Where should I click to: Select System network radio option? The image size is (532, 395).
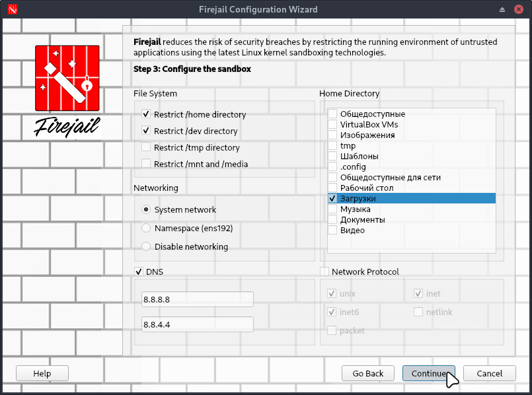(146, 209)
